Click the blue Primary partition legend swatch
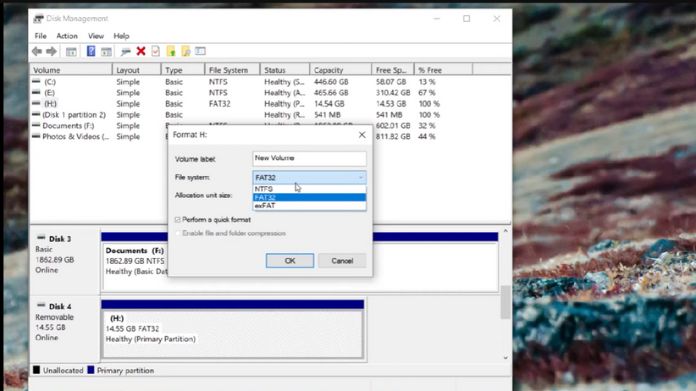 point(91,370)
